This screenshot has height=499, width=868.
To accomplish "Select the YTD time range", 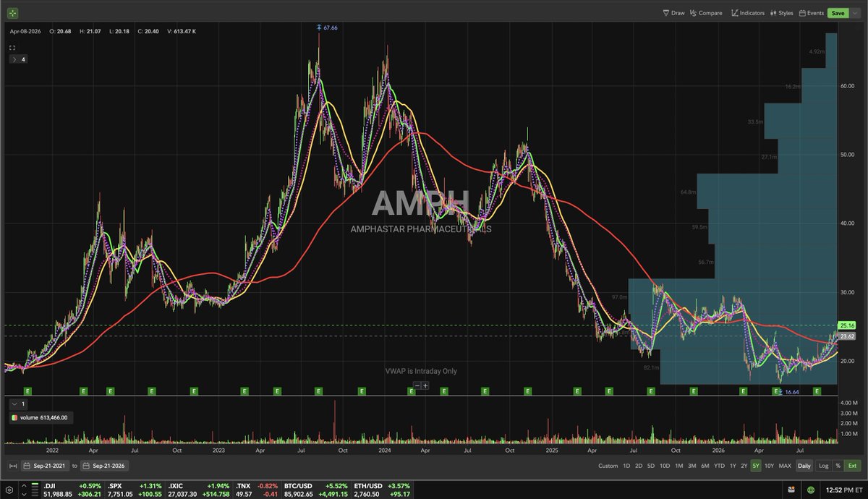I will [720, 466].
